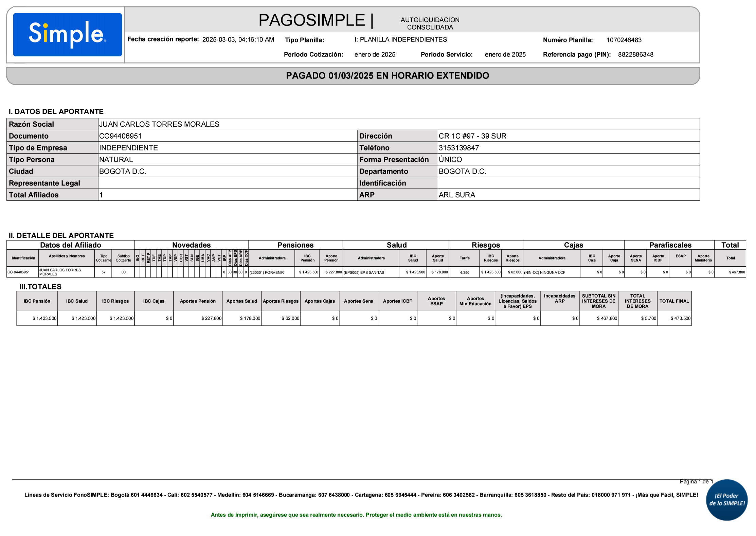Viewport: 756px width, 536px height.
Task: Click the NINGUNA CCF administradora cell
Action: 544,272
